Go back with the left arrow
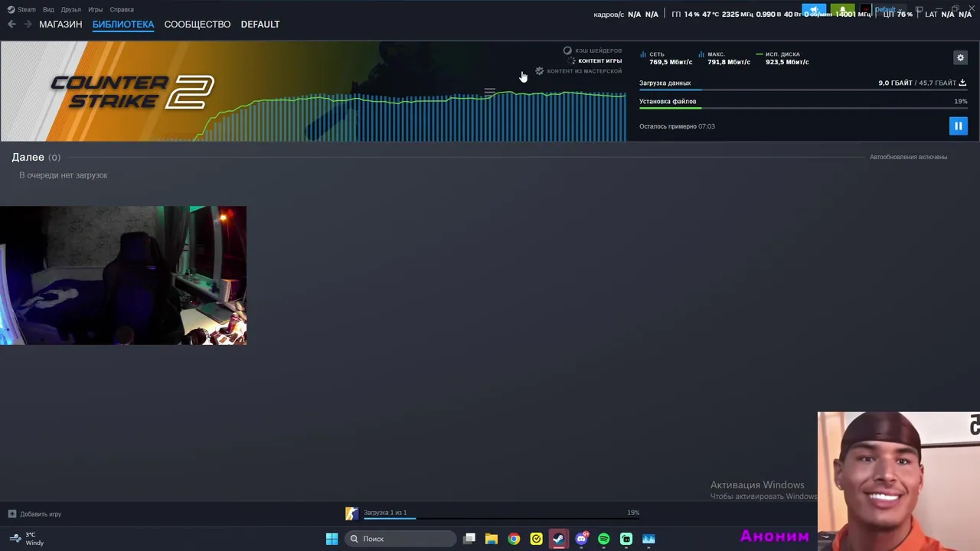This screenshot has height=551, width=980. coord(11,24)
